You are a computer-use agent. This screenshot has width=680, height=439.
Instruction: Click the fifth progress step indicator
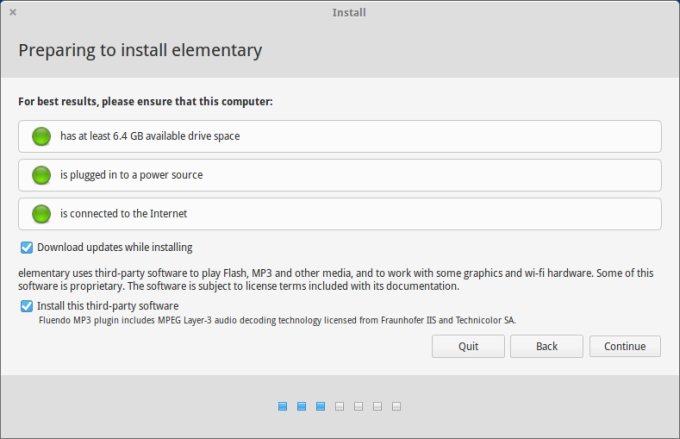pos(359,406)
